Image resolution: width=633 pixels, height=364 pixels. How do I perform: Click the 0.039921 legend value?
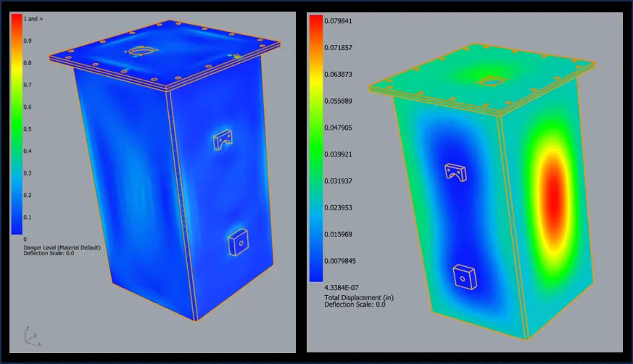pyautogui.click(x=339, y=154)
